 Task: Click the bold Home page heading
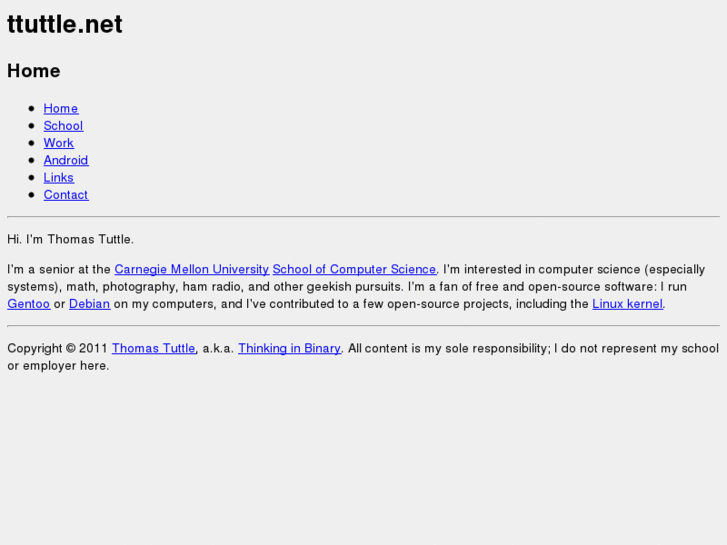pyautogui.click(x=34, y=71)
